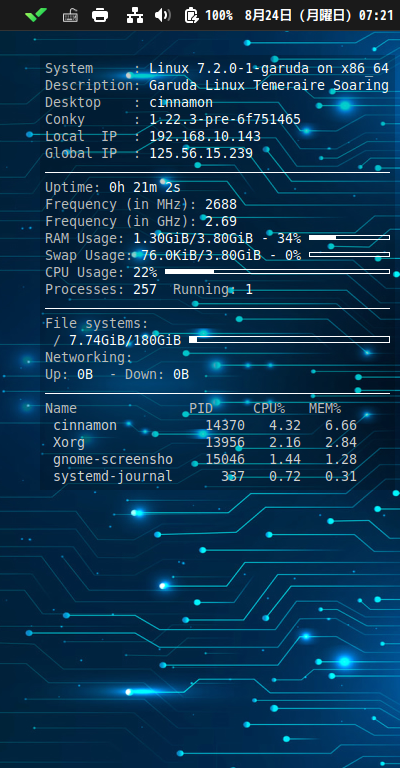Viewport: 400px width, 768px height.
Task: Click the systemd-journal process name
Action: coord(113,477)
